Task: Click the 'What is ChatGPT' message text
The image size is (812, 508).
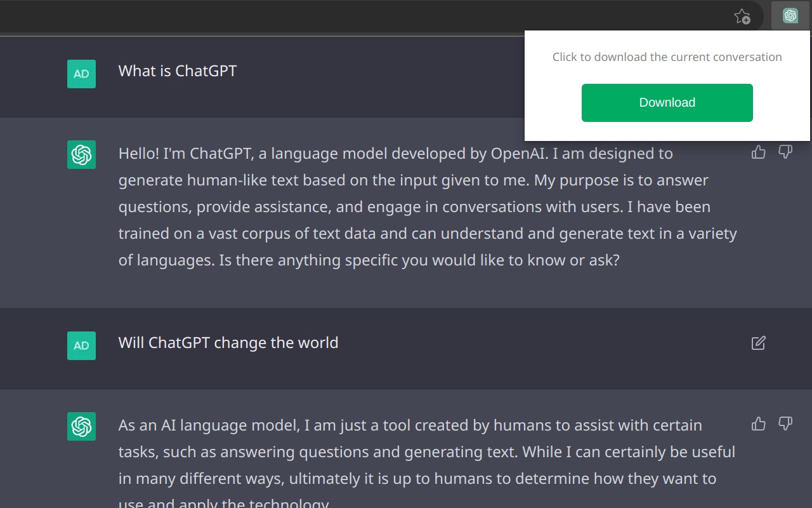Action: [x=177, y=71]
